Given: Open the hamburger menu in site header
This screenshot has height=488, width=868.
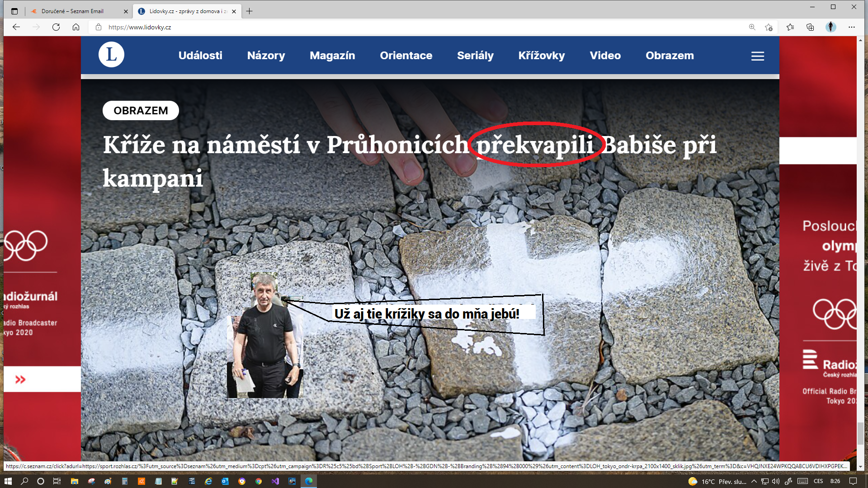Looking at the screenshot, I should click(x=758, y=56).
